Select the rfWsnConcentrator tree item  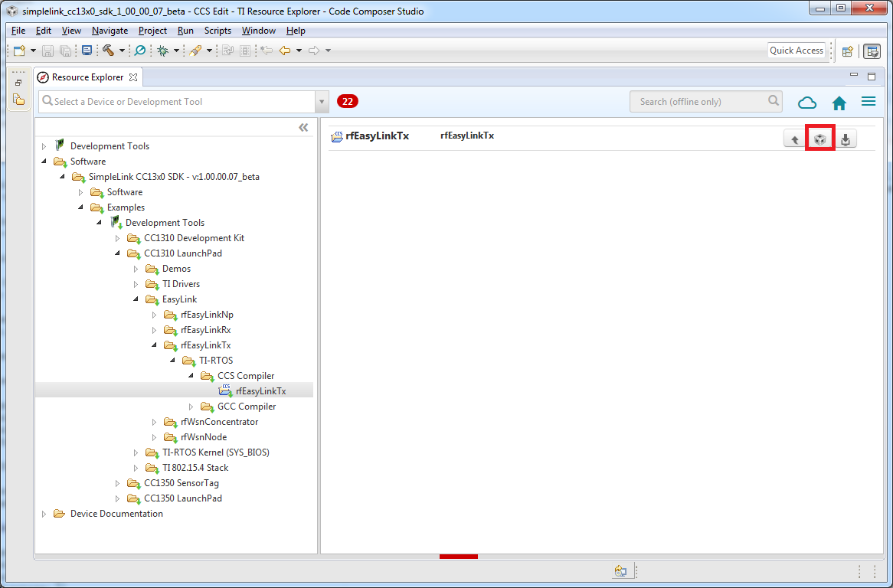coord(219,422)
